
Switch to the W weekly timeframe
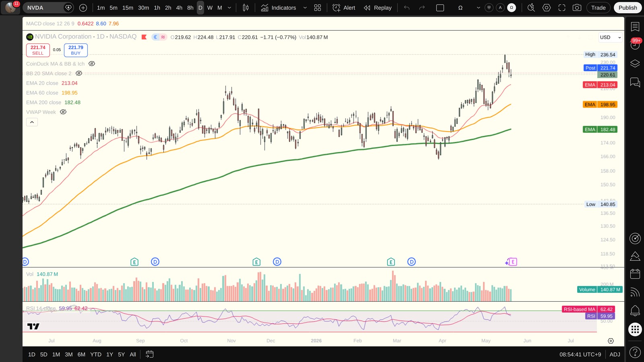(x=210, y=8)
